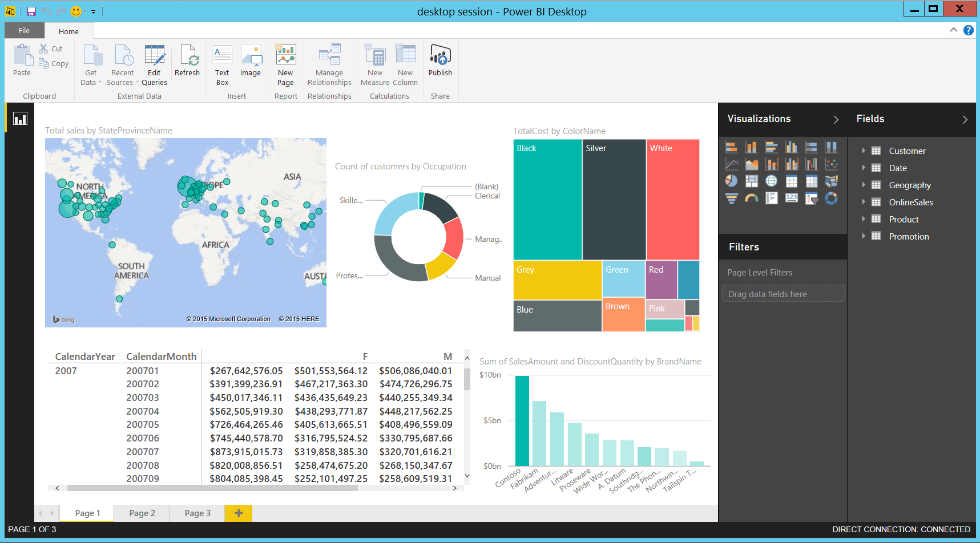Pick the Gauge visualization icon

tap(751, 198)
